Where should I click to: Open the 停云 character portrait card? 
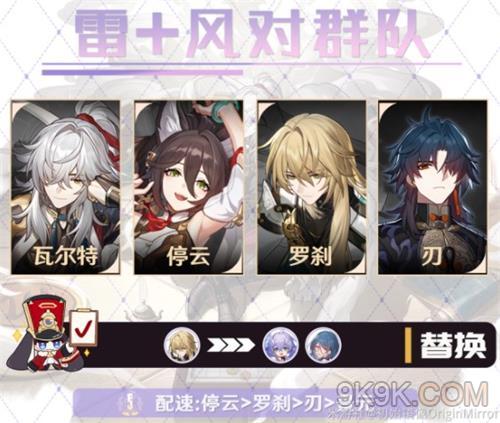[188, 187]
